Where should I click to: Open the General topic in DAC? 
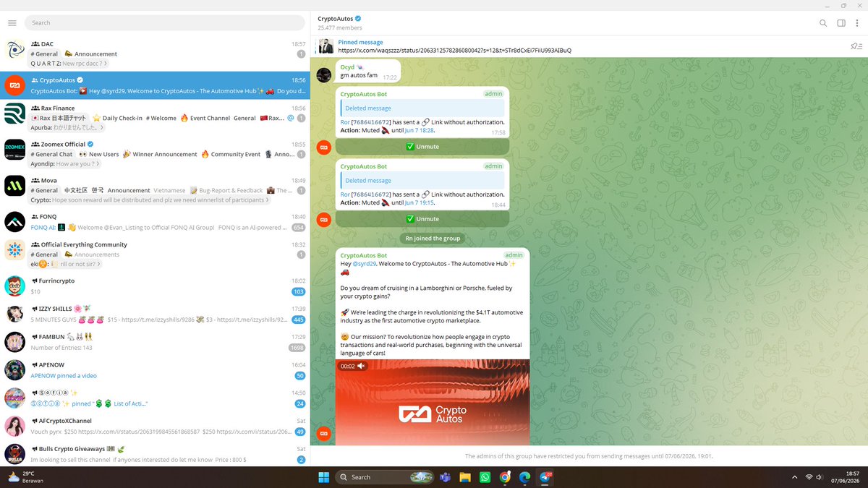pyautogui.click(x=44, y=54)
